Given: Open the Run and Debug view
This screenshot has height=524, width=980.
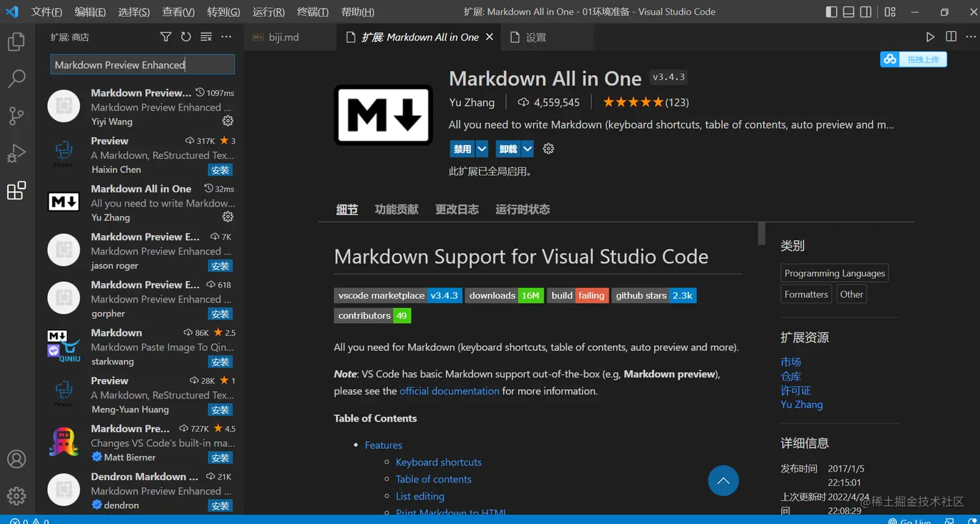Looking at the screenshot, I should coord(16,154).
